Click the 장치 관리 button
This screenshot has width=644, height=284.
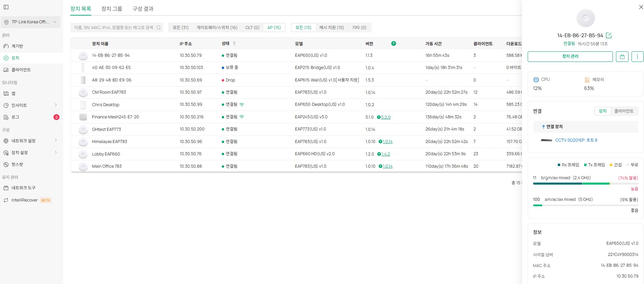coord(570,57)
